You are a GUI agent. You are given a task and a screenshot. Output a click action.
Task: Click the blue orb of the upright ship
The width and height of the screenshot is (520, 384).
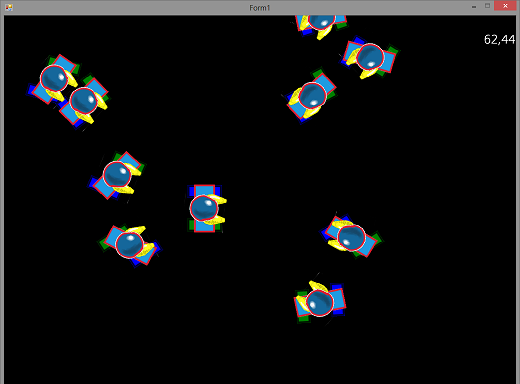[x=204, y=208]
